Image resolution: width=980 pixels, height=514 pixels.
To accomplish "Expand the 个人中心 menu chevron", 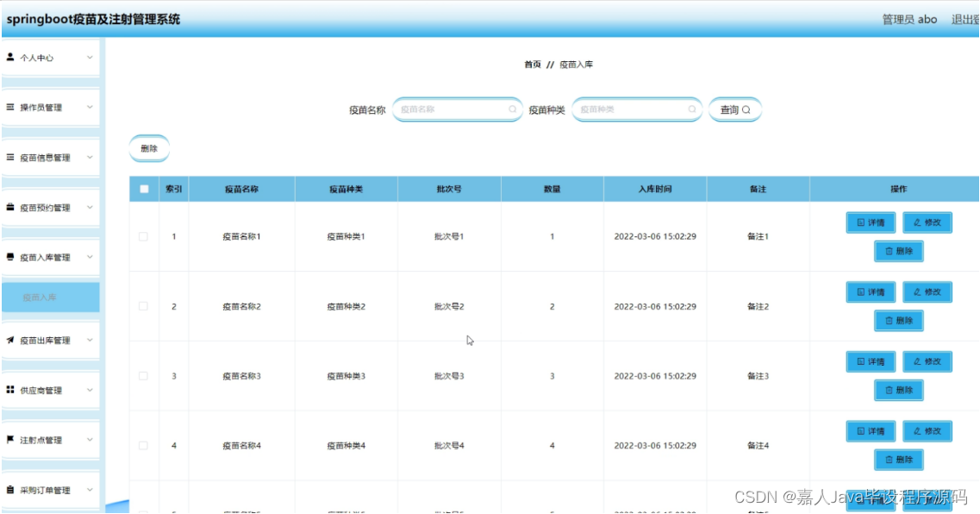I will [90, 58].
